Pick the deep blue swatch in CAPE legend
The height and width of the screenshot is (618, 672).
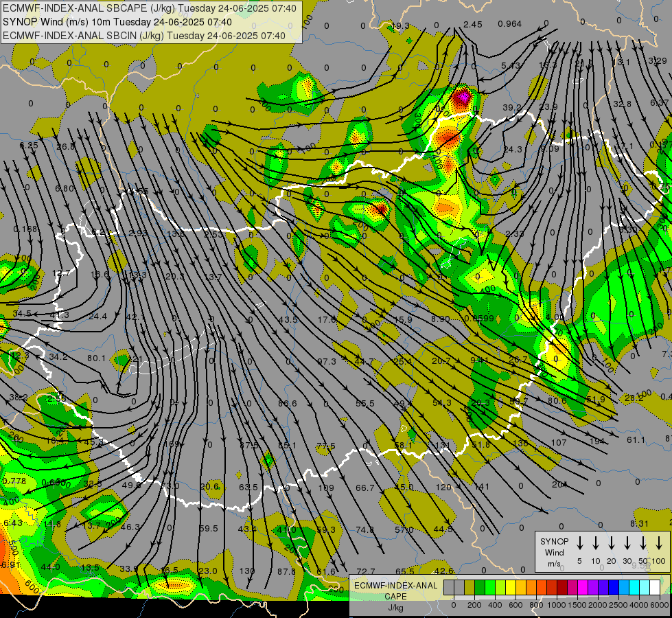click(x=614, y=588)
